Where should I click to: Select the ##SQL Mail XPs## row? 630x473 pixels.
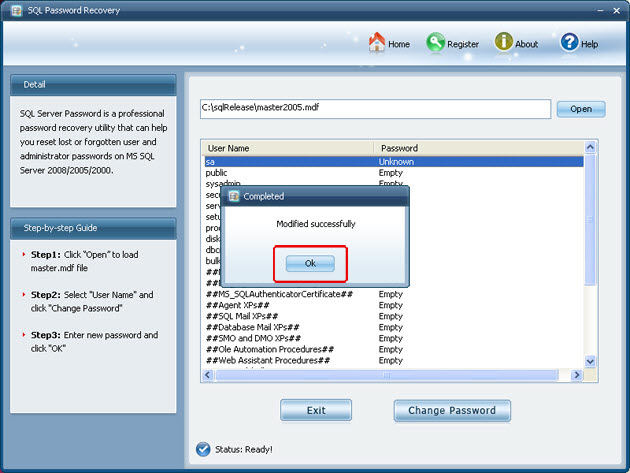pyautogui.click(x=394, y=316)
